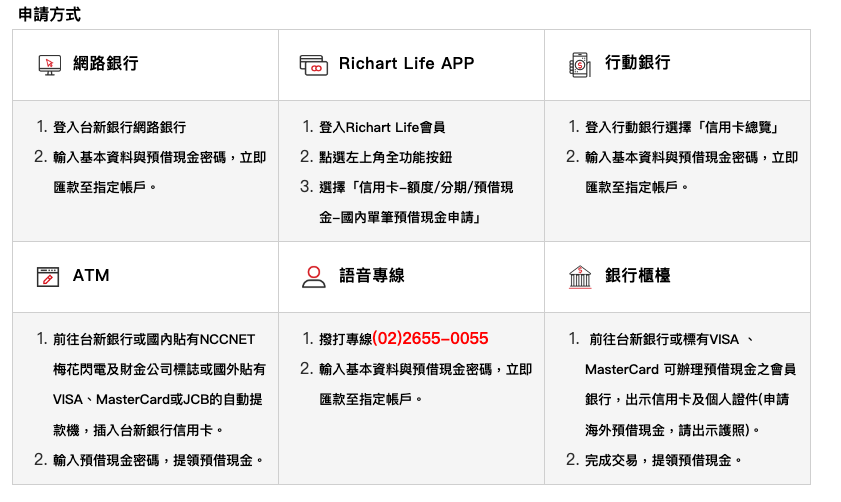Click the ATM window icon
Screen dimensions: 841x502
[48, 277]
